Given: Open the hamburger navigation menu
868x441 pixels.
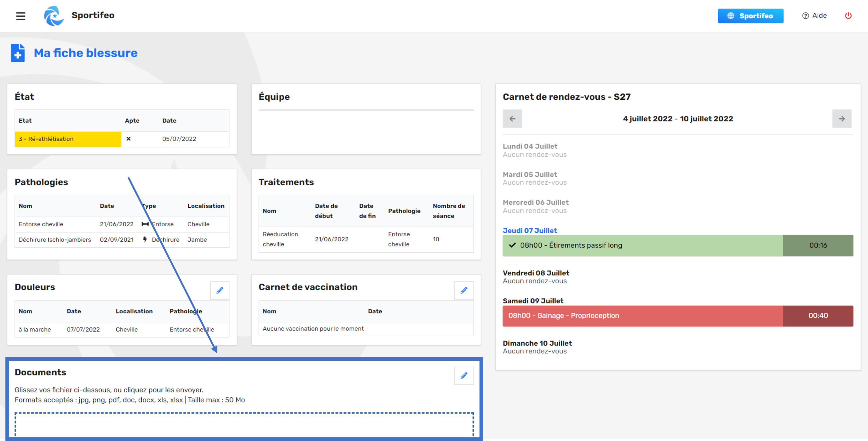Looking at the screenshot, I should tap(21, 16).
